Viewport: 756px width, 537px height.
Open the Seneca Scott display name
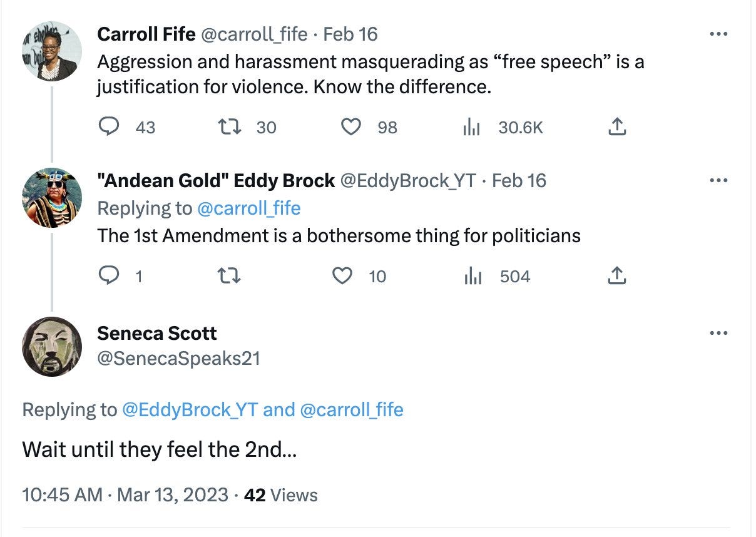tap(156, 333)
